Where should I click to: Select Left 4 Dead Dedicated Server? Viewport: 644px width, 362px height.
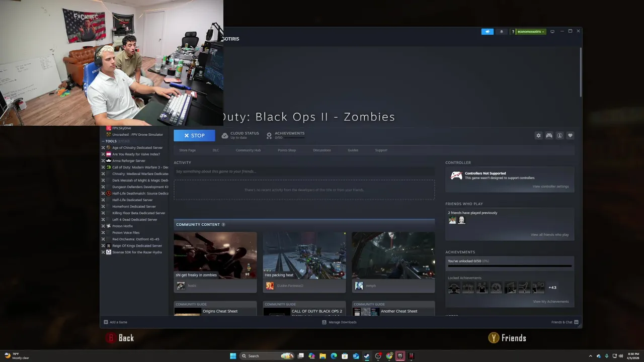[x=135, y=220]
